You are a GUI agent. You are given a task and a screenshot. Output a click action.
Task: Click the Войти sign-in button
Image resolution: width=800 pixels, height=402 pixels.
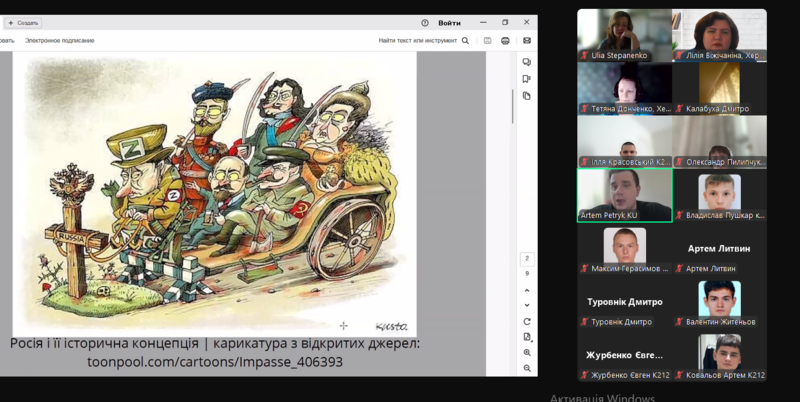point(449,23)
